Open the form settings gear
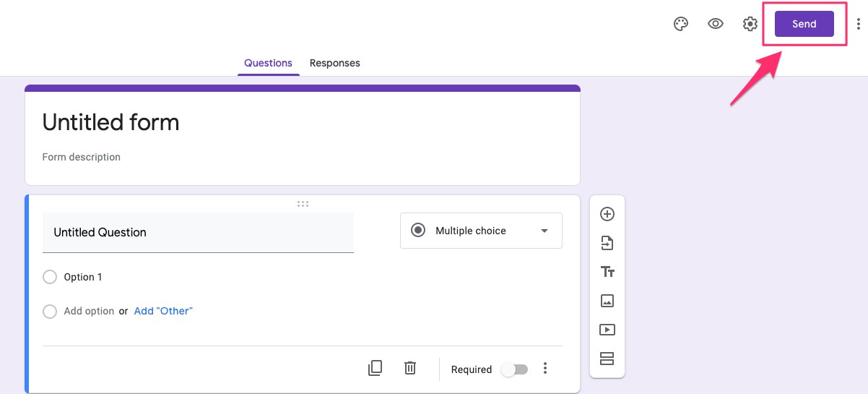The width and height of the screenshot is (868, 394). pos(750,24)
